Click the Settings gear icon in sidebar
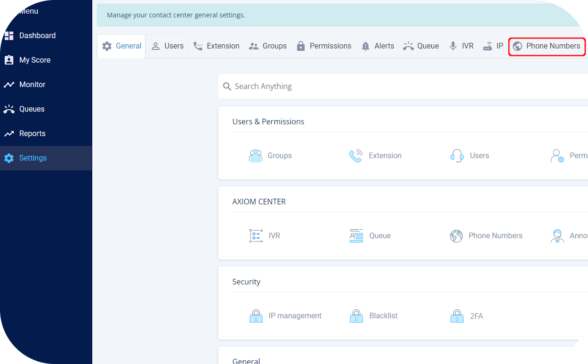Image resolution: width=588 pixels, height=364 pixels. click(9, 158)
